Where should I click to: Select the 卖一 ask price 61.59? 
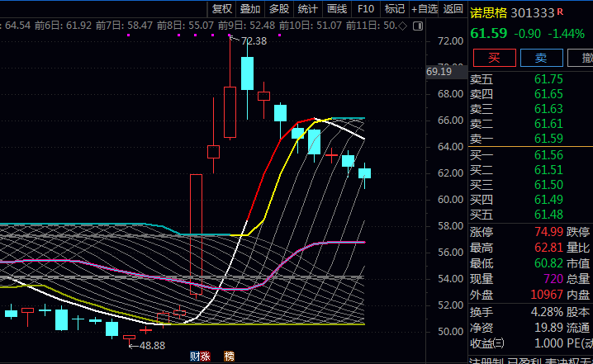(548, 138)
